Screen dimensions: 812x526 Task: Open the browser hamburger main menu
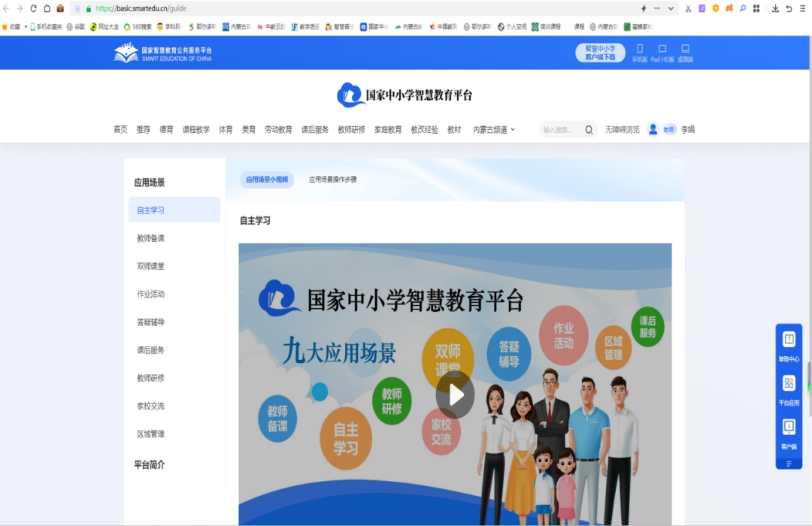802,8
